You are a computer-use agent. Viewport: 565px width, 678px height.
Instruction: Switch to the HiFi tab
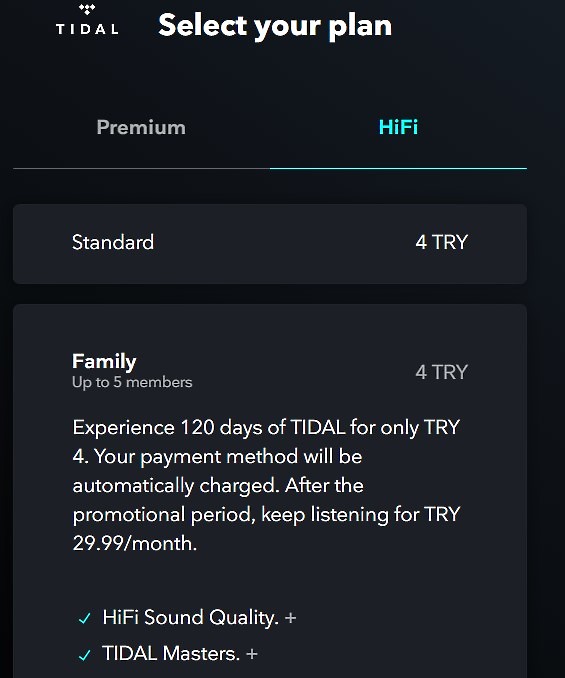click(398, 127)
